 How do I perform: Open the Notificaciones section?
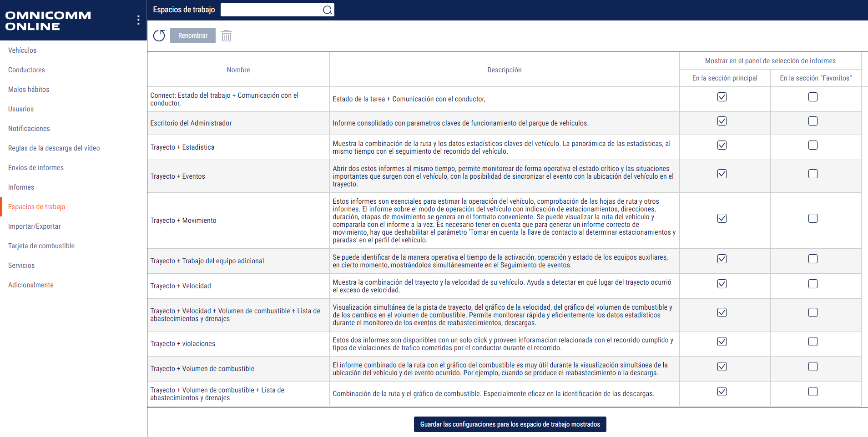tap(29, 128)
